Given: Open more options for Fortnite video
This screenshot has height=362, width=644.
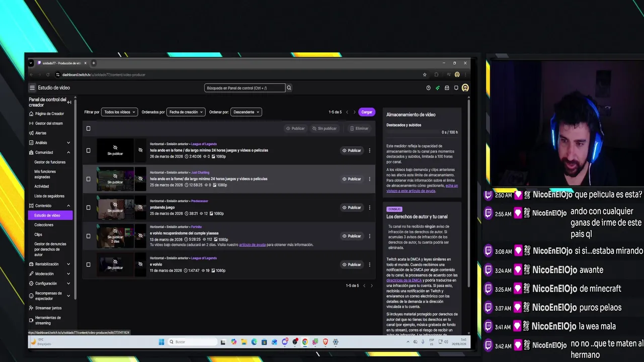Looking at the screenshot, I should 369,236.
